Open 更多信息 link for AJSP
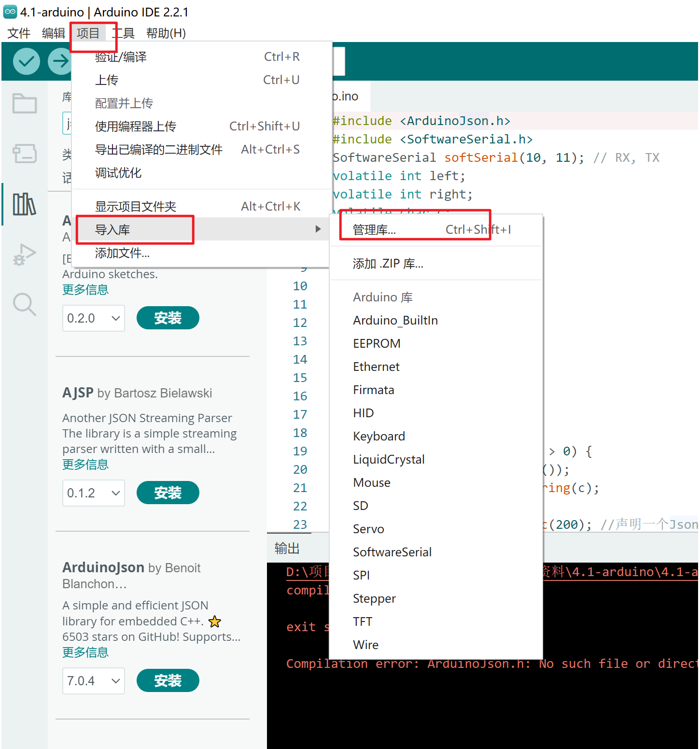The image size is (700, 749). pyautogui.click(x=85, y=465)
